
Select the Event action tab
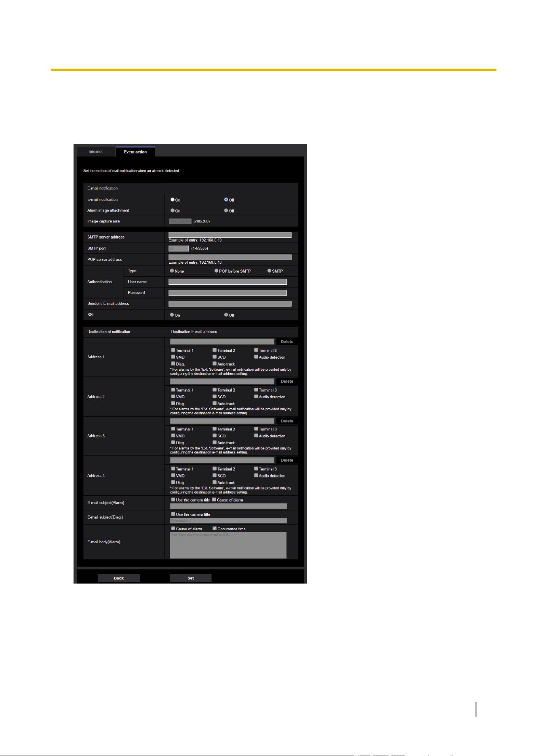tap(135, 152)
